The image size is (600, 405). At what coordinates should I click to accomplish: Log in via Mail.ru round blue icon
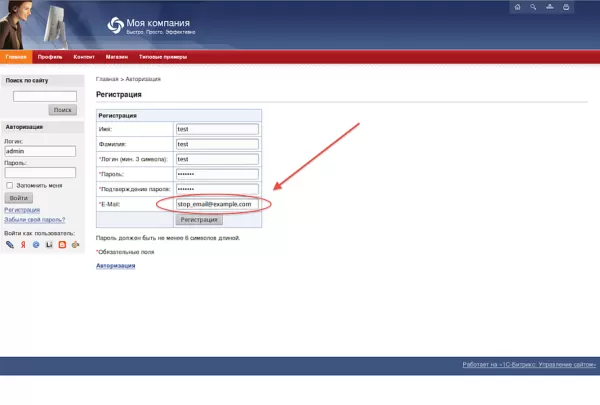click(36, 245)
